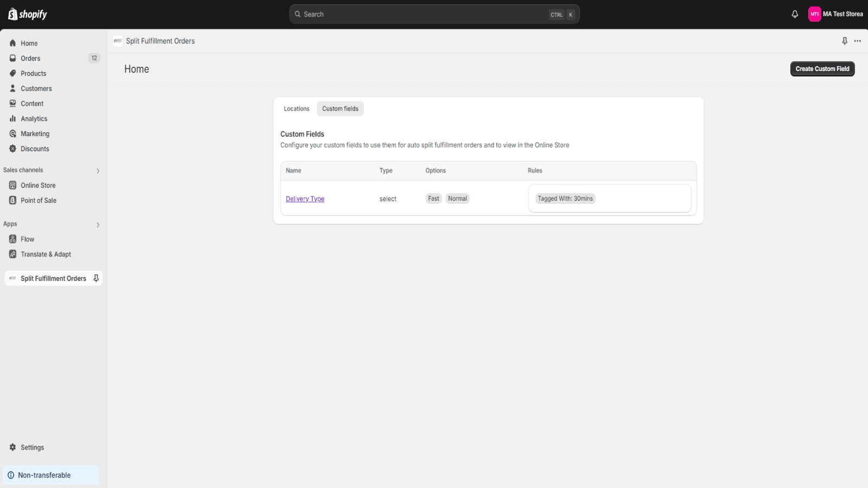Open Translate & Adapt app

coord(46,254)
